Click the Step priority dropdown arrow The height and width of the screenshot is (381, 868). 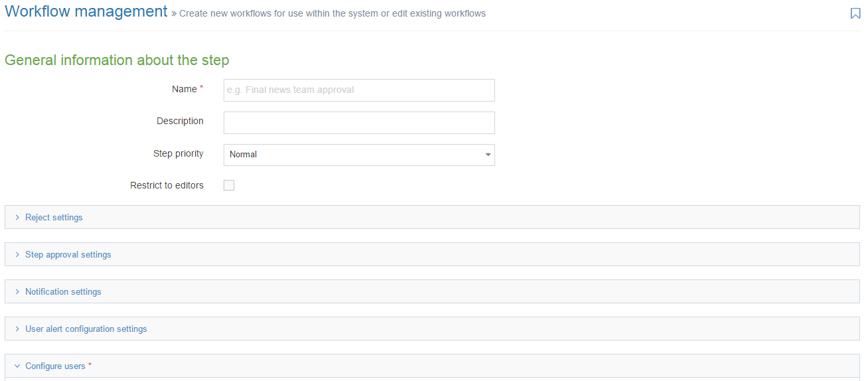488,155
